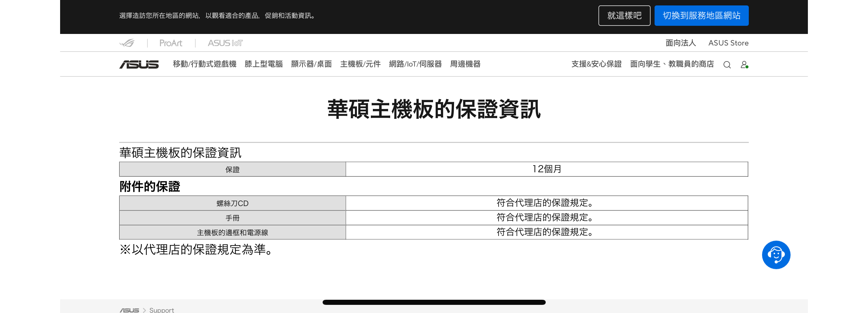Open the 移動/行動式遊戲機 menu
This screenshot has width=868, height=313.
pos(204,64)
